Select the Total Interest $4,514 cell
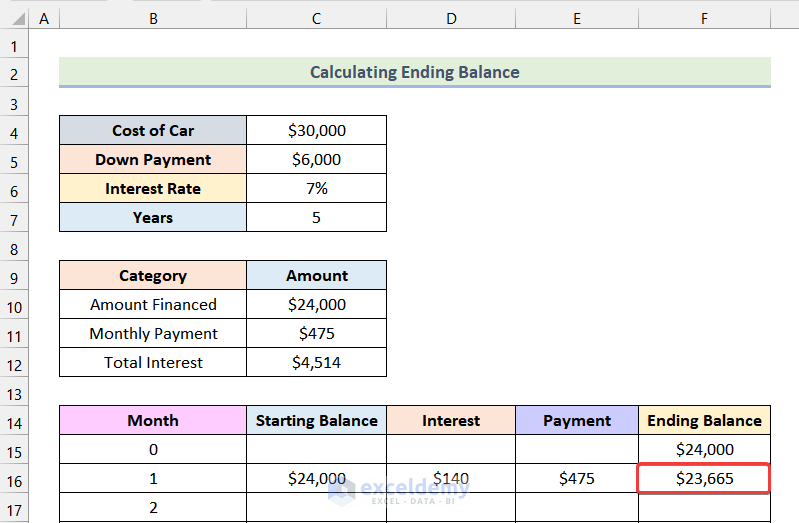Viewport: 799px width, 523px height. pyautogui.click(x=316, y=363)
